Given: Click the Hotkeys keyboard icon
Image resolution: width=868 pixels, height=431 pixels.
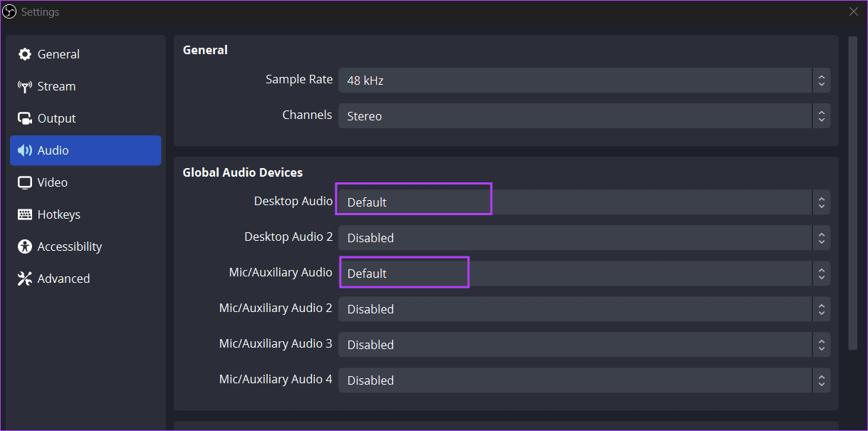Looking at the screenshot, I should coord(25,215).
